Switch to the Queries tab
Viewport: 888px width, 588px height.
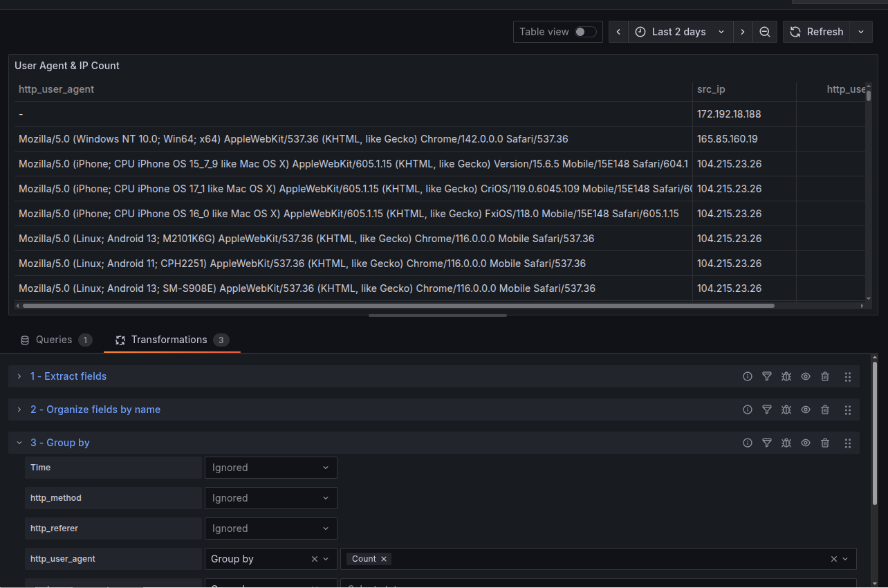coord(55,340)
